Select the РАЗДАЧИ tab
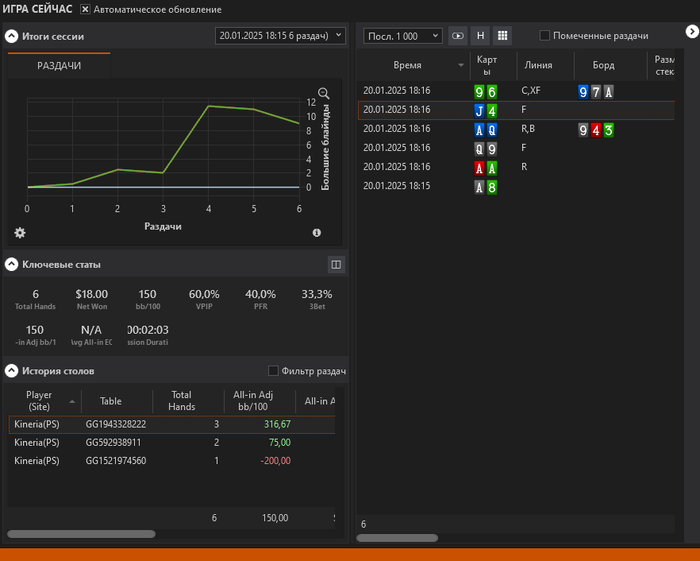 (x=59, y=65)
